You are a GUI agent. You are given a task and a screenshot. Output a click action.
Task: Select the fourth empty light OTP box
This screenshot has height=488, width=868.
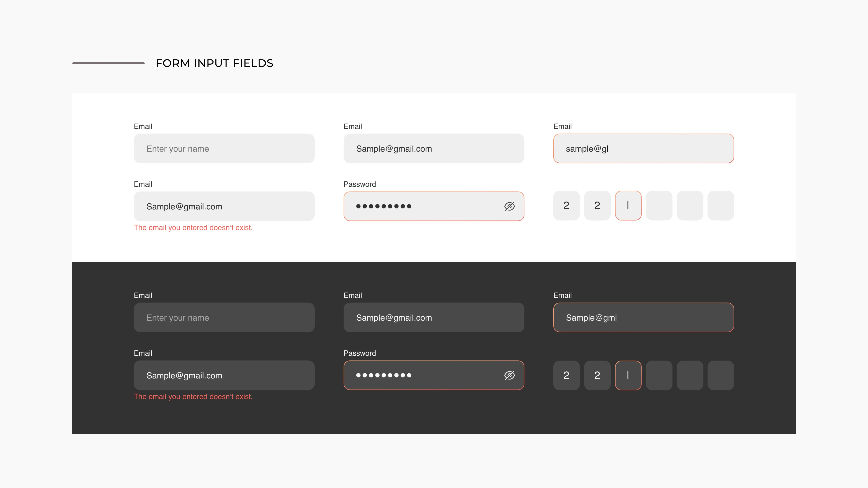point(659,205)
